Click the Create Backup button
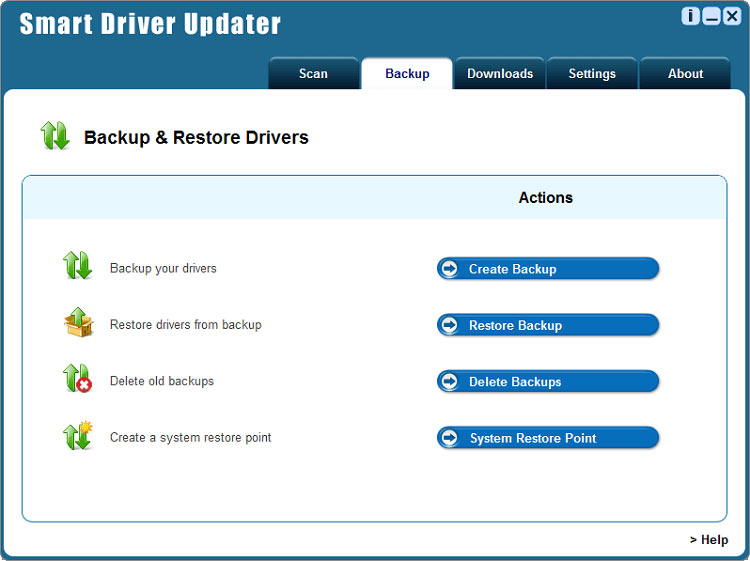This screenshot has height=561, width=750. tap(548, 269)
